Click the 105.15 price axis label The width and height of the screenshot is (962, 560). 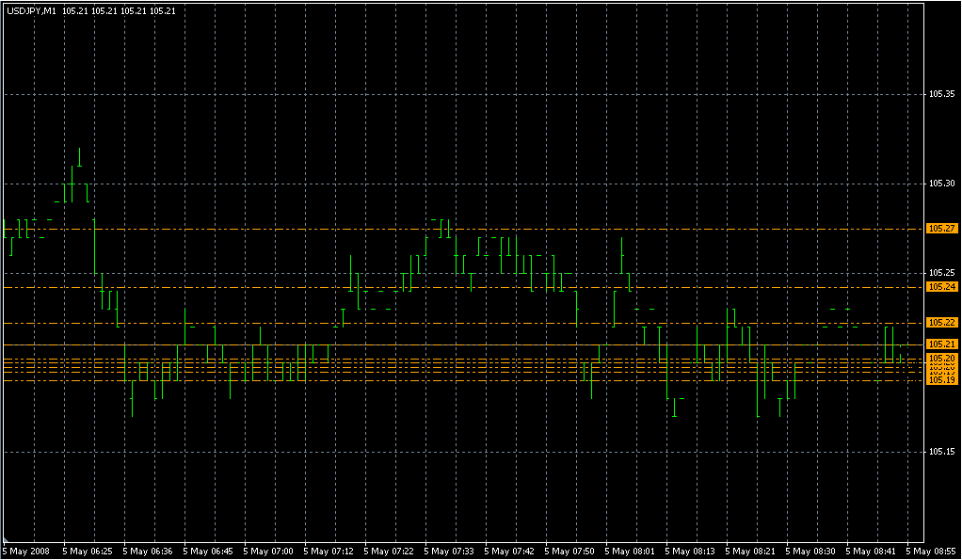point(941,452)
